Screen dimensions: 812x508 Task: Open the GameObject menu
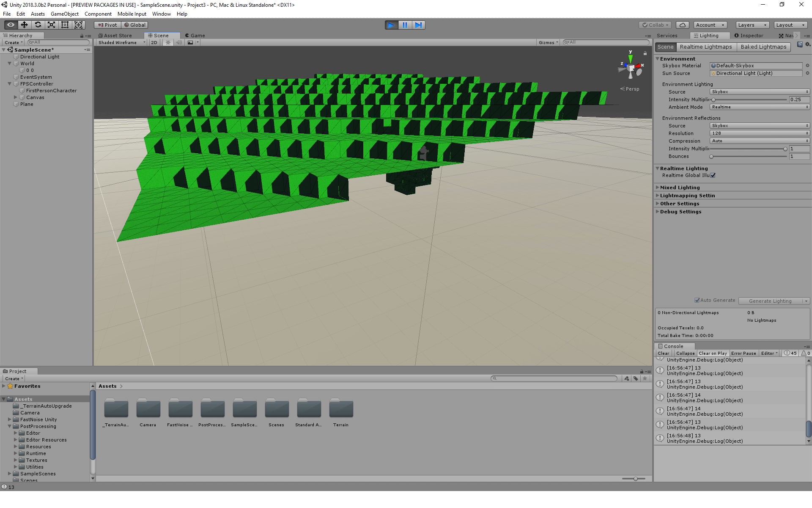(64, 14)
